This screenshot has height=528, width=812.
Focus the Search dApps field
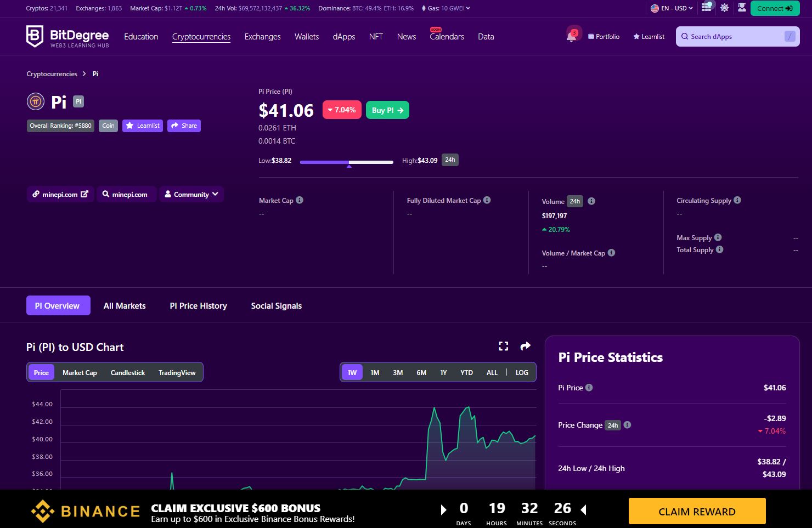737,37
